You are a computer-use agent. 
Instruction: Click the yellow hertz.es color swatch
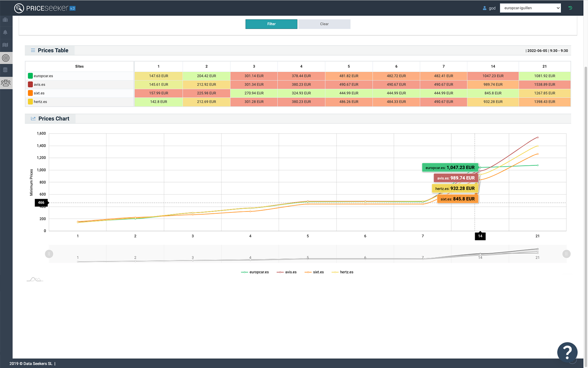coord(31,102)
